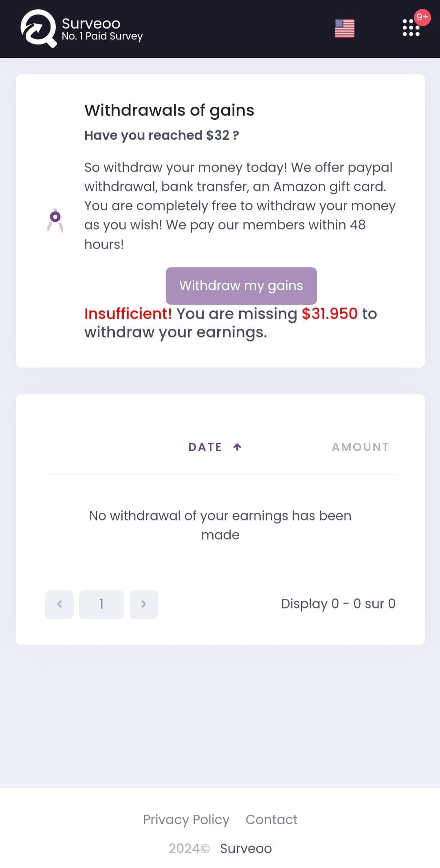Click the purple compass withdrawal icon
This screenshot has width=440, height=868.
pyautogui.click(x=55, y=220)
